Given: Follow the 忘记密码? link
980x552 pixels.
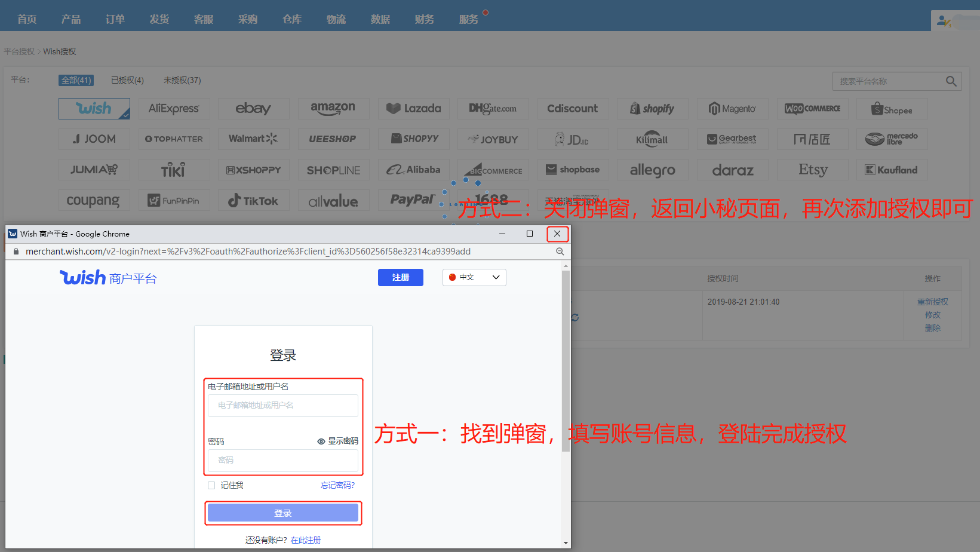Looking at the screenshot, I should (x=337, y=485).
